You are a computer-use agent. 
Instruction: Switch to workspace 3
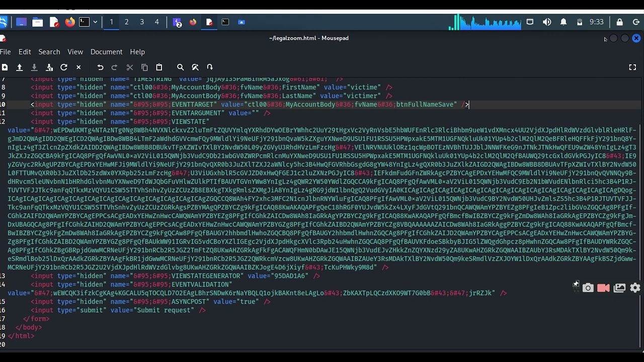[142, 22]
